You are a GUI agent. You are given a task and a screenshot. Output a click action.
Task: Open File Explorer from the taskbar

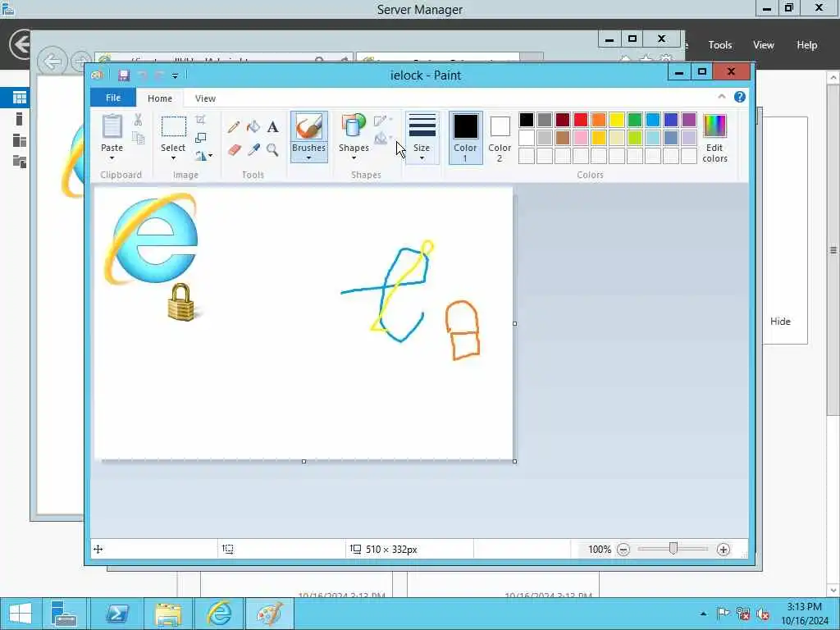click(x=168, y=614)
